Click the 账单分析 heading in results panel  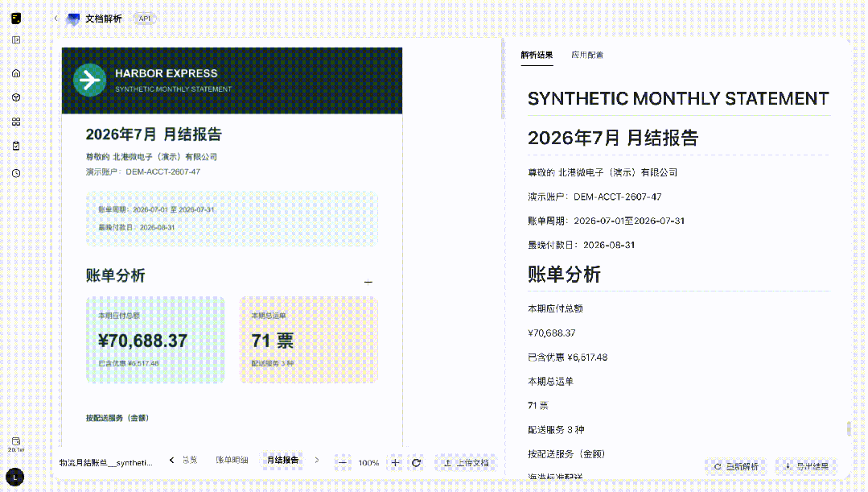pyautogui.click(x=564, y=275)
